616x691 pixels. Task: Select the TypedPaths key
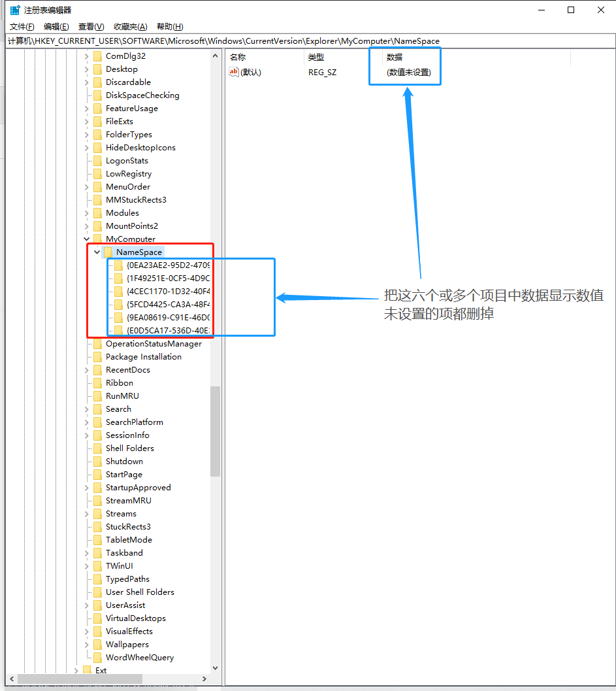(x=127, y=579)
